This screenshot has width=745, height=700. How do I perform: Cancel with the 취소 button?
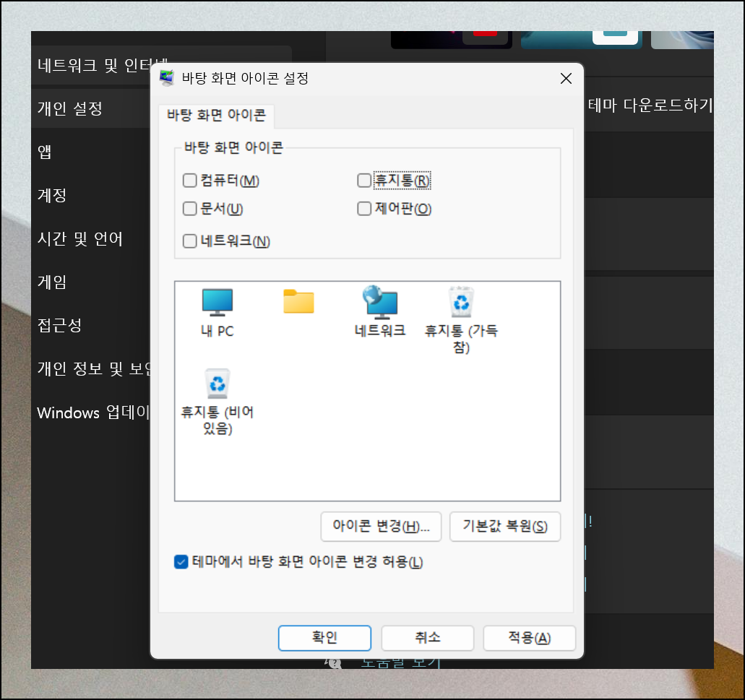[x=428, y=638]
